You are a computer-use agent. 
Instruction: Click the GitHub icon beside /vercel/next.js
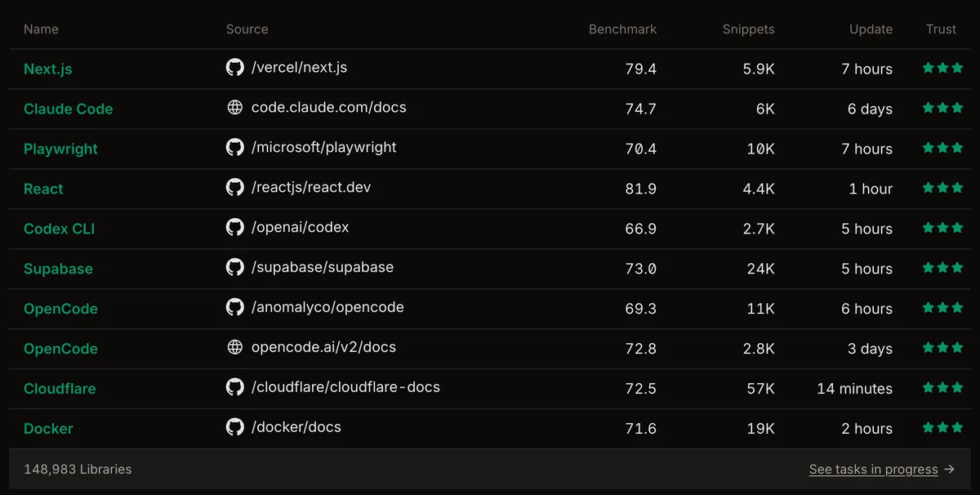[235, 68]
